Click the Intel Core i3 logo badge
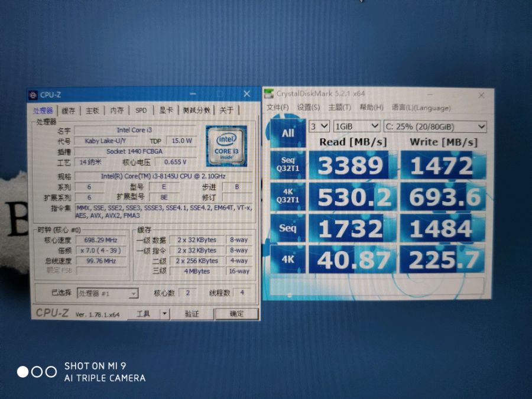This screenshot has width=532, height=399. [226, 146]
